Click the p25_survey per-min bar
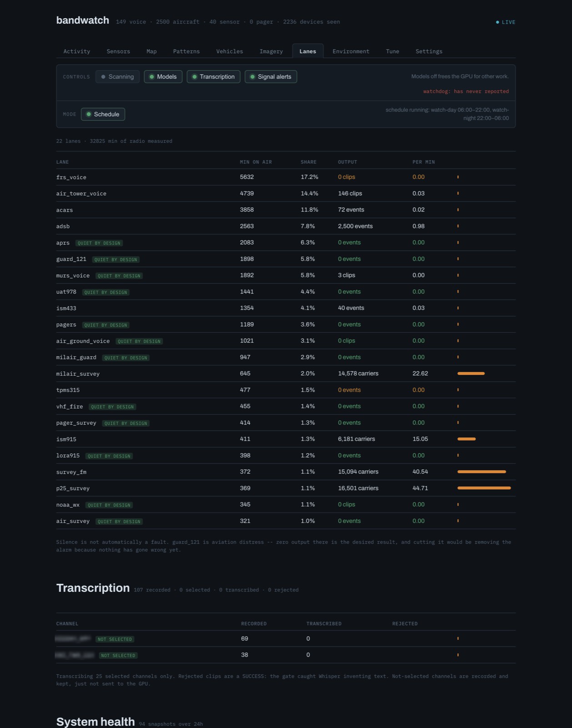 (484, 488)
